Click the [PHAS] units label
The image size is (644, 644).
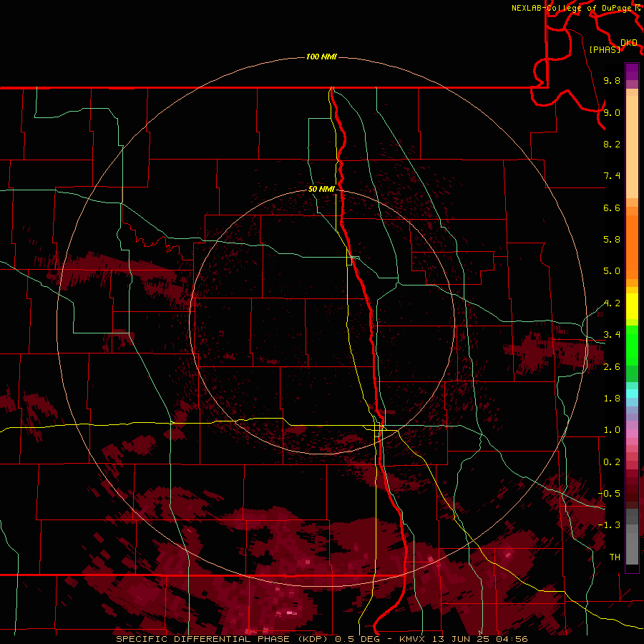[605, 49]
